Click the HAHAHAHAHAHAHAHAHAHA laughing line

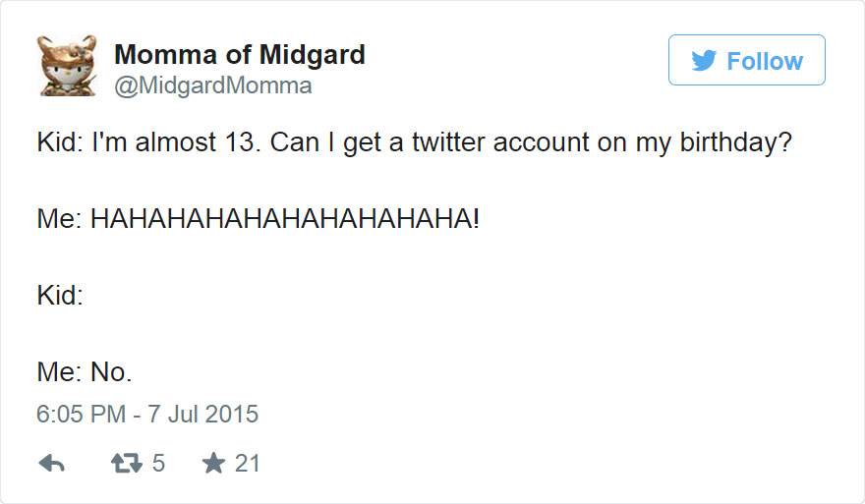point(285,219)
